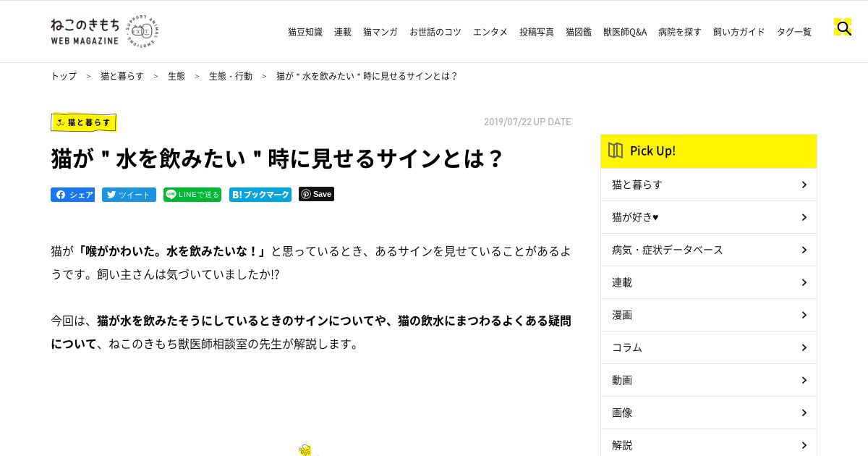
Task: Share article via Facebook シェア button
Action: (x=72, y=195)
